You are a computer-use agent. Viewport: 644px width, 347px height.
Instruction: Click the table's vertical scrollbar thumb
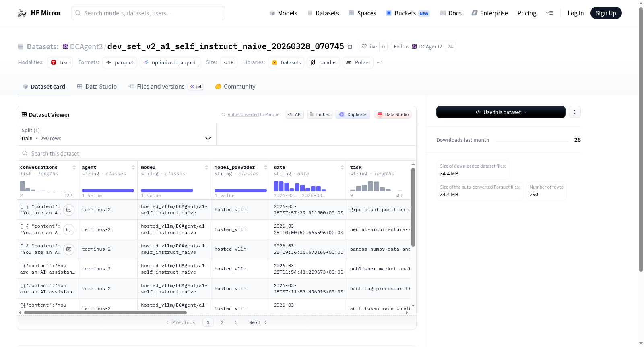[x=413, y=207]
